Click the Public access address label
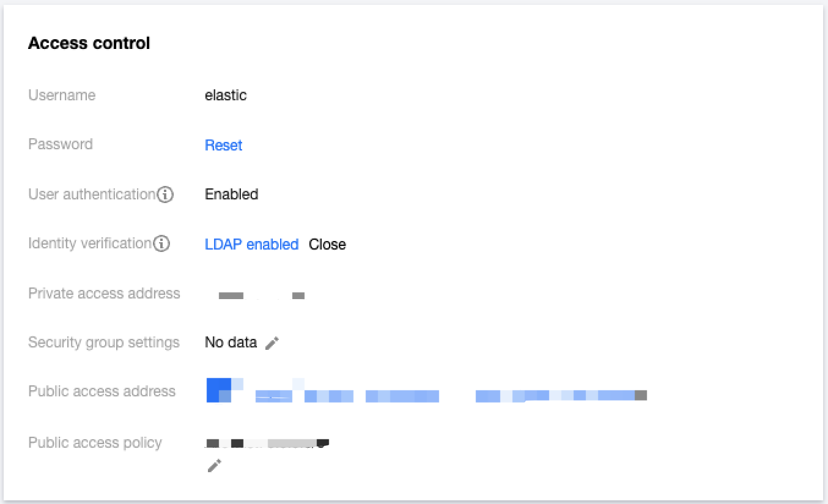Screen dimensions: 828x504 tap(102, 391)
